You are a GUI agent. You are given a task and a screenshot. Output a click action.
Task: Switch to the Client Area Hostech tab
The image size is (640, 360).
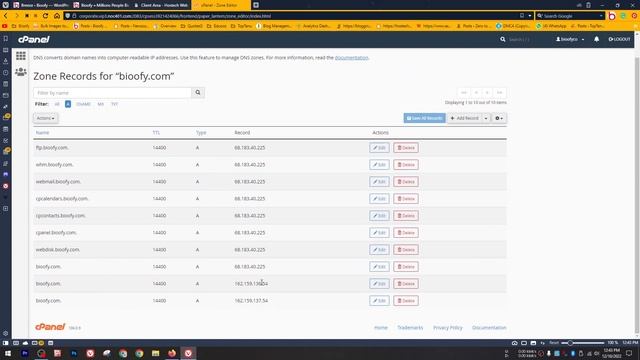(160, 5)
